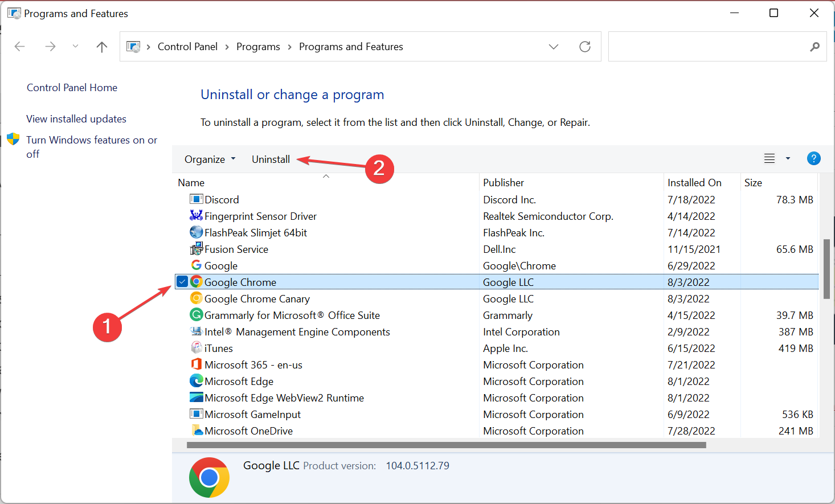835x504 pixels.
Task: Navigate back with the back arrow
Action: click(20, 47)
